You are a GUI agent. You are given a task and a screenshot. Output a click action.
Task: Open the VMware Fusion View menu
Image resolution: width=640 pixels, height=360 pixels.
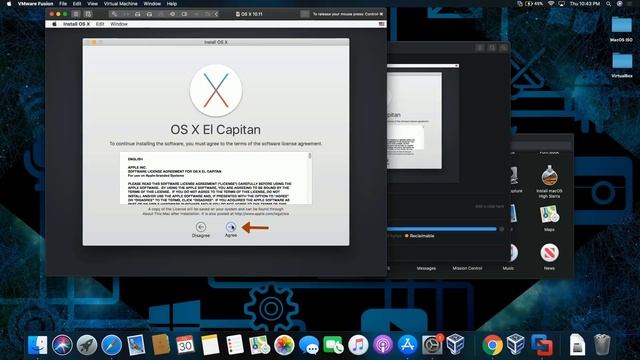coord(92,4)
